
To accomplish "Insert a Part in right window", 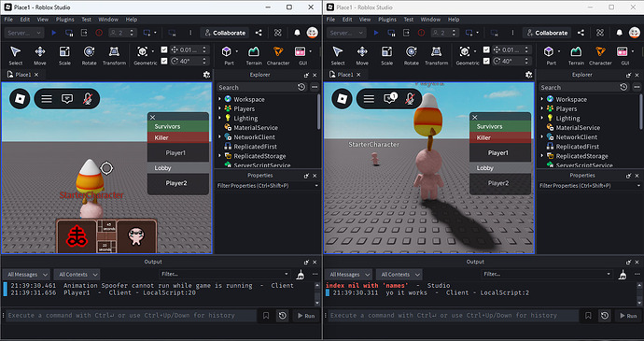I will 551,55.
